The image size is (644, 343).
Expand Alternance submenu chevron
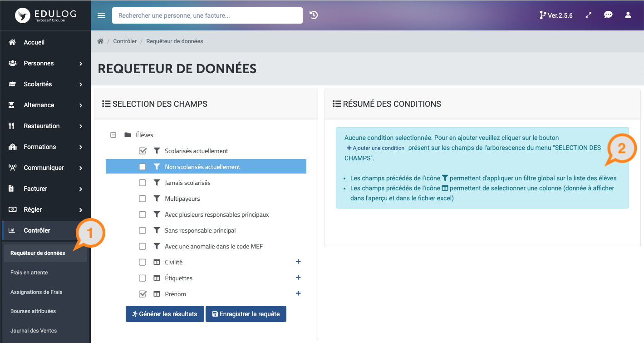click(x=81, y=105)
